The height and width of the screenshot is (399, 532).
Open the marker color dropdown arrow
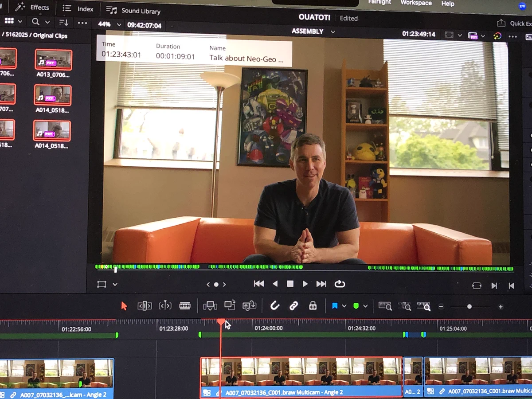click(x=365, y=306)
